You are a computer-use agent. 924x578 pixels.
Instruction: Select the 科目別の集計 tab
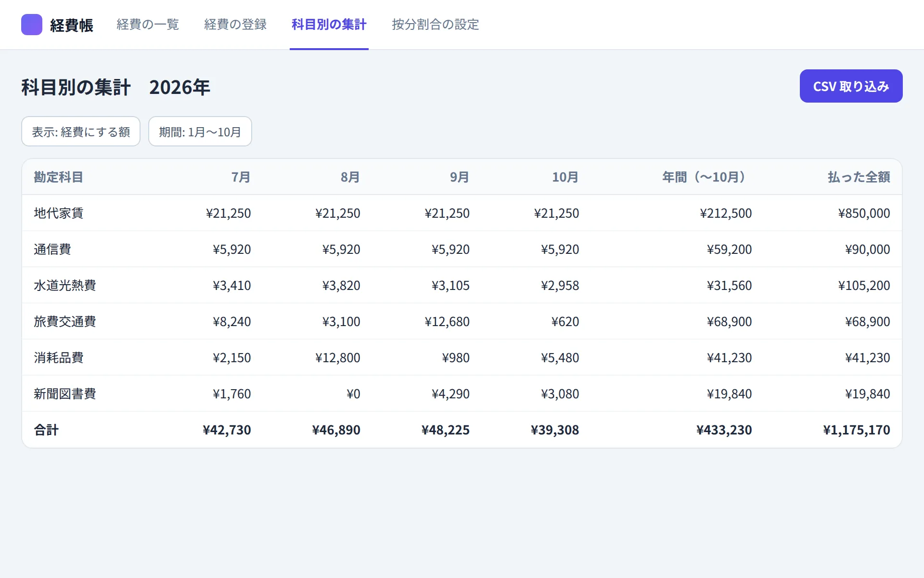click(329, 25)
